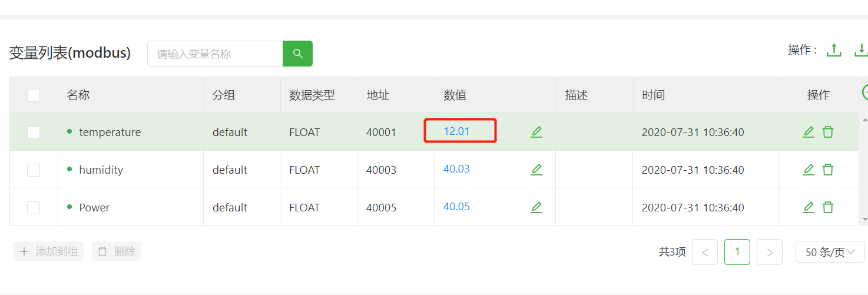
Task: Open edit for the Power variable row
Action: coord(809,207)
